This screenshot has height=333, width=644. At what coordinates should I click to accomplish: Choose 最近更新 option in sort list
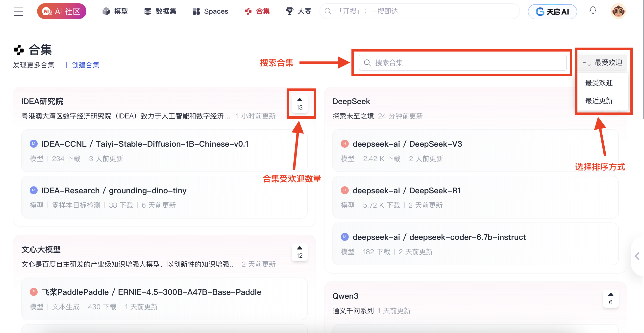(599, 101)
